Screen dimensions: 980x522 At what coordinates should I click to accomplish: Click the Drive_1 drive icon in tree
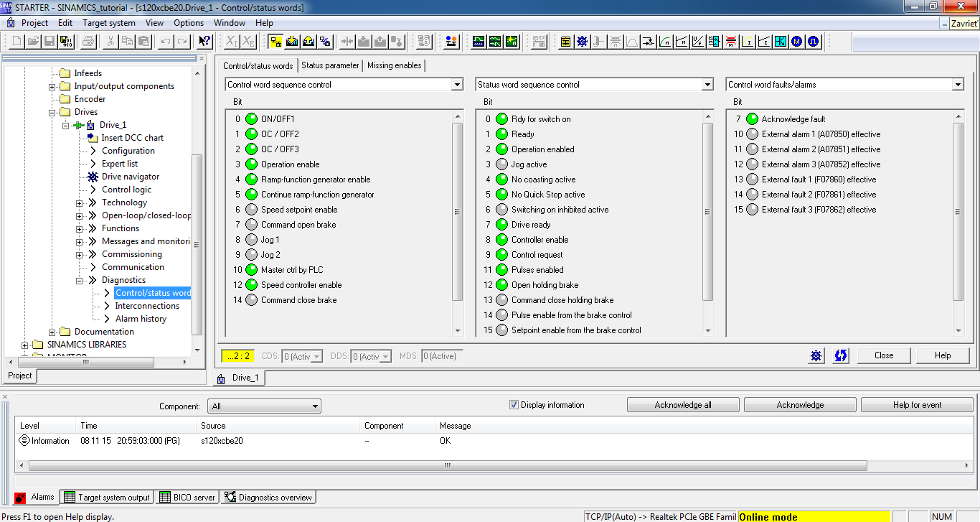click(x=90, y=125)
